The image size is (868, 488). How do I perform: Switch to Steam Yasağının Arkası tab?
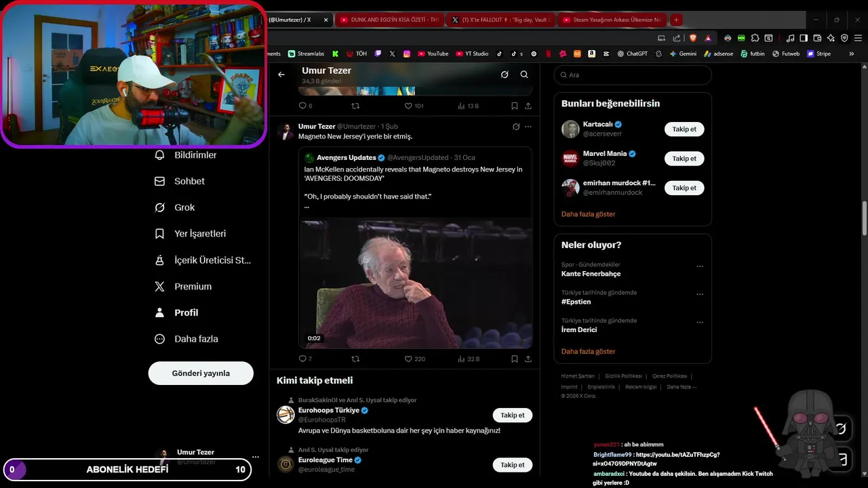(613, 20)
